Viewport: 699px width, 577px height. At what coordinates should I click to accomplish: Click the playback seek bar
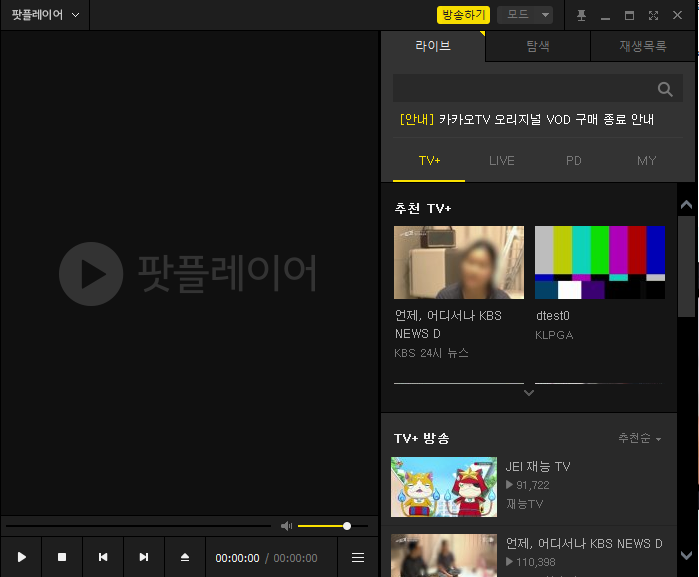click(138, 526)
